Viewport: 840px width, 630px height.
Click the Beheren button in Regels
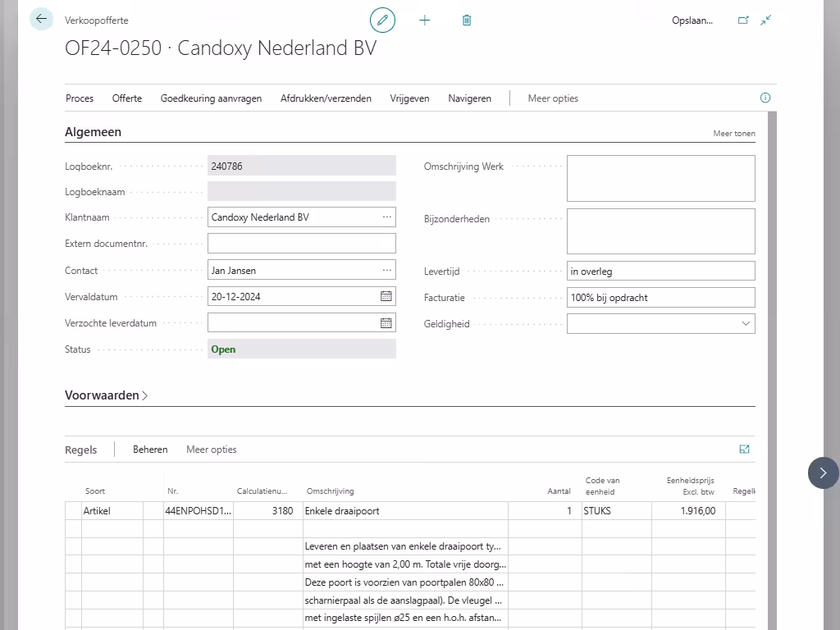[x=150, y=450]
